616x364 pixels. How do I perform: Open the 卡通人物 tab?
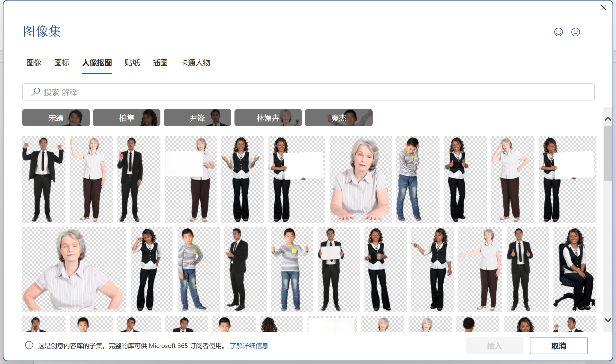[195, 63]
